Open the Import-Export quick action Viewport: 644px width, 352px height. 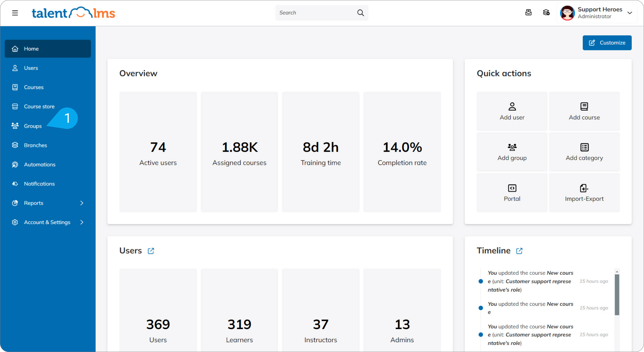pos(584,193)
